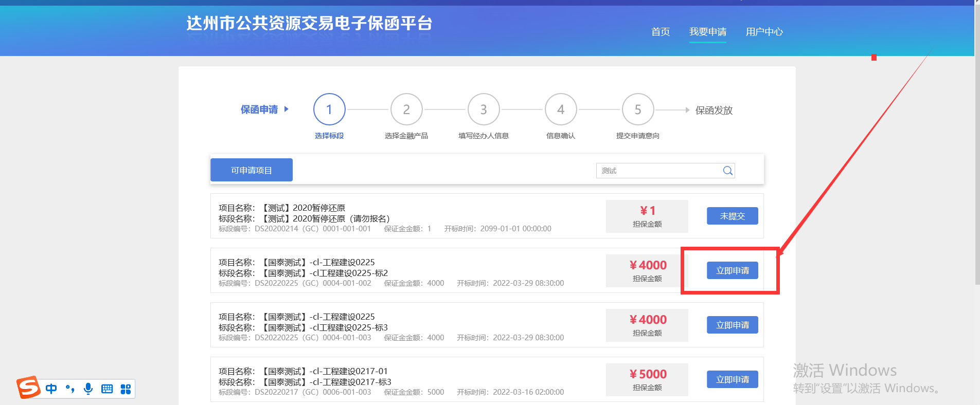Select step 1 circle 选择标段

[x=329, y=109]
